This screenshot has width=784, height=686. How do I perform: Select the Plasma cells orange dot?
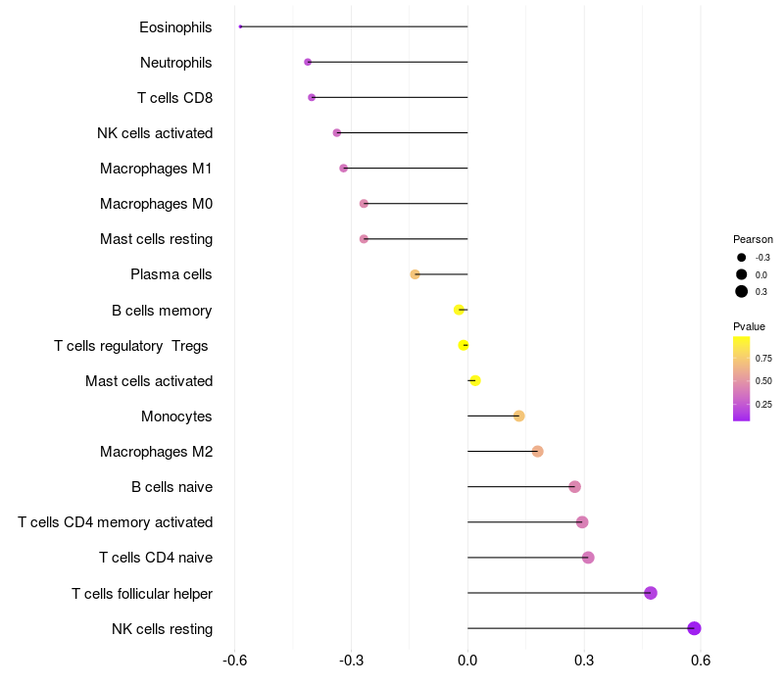[x=415, y=274]
